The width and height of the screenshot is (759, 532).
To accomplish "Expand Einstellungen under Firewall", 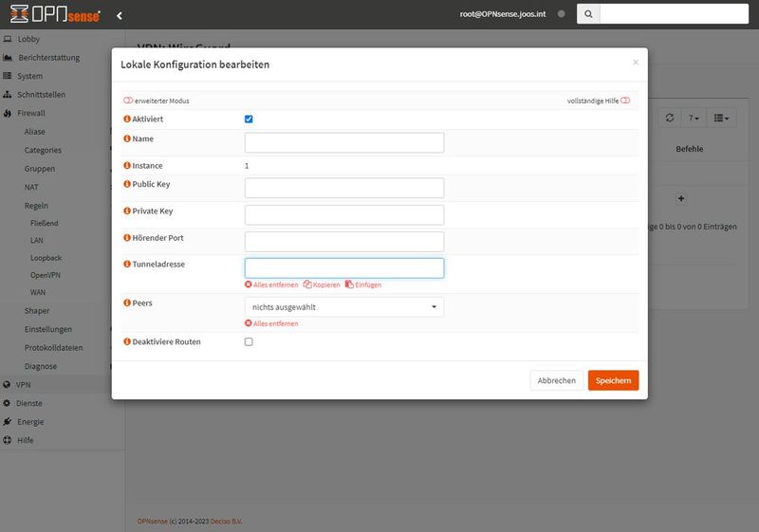I will (x=48, y=329).
